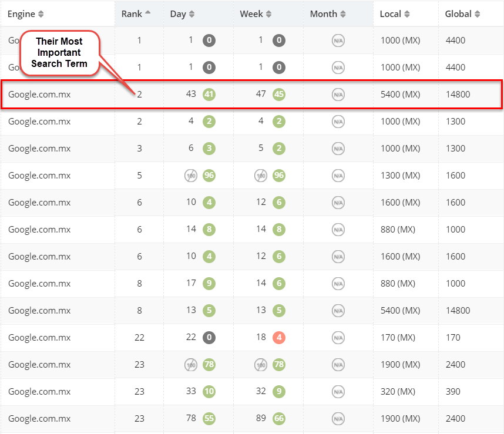Click the red 4 week-change badge
The image size is (504, 434).
pos(278,337)
